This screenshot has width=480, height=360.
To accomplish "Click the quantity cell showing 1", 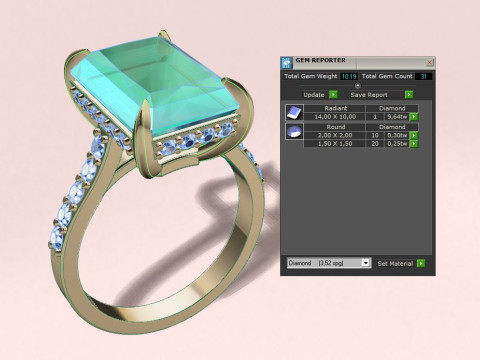I will pos(375,117).
